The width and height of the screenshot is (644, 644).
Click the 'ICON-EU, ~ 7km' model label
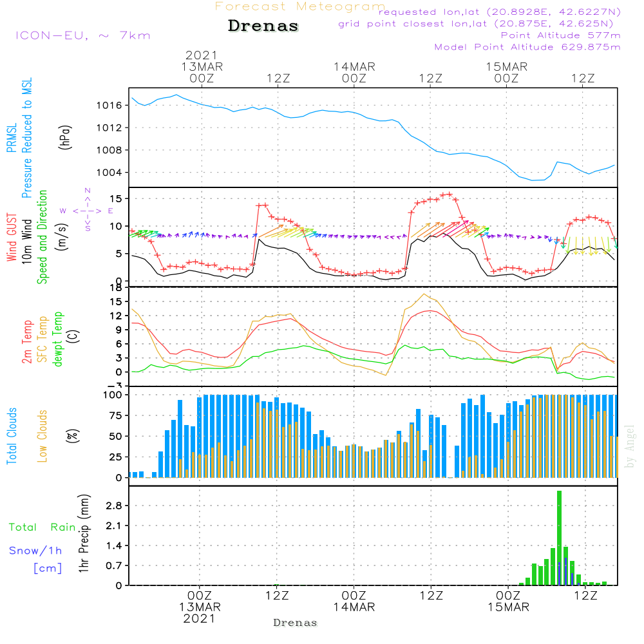(83, 35)
